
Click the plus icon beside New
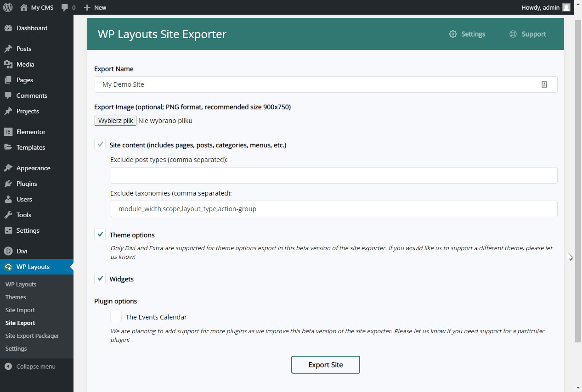coord(87,7)
